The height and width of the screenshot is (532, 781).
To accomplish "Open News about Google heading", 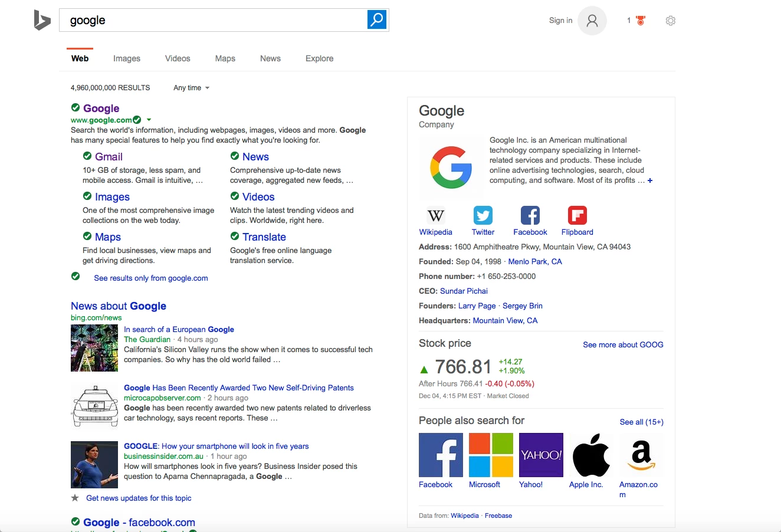I will (119, 306).
